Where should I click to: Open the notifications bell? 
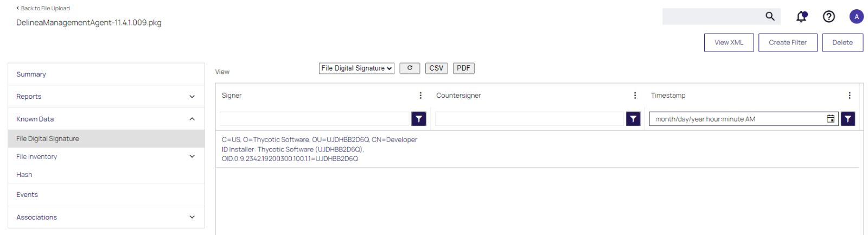pyautogui.click(x=801, y=17)
